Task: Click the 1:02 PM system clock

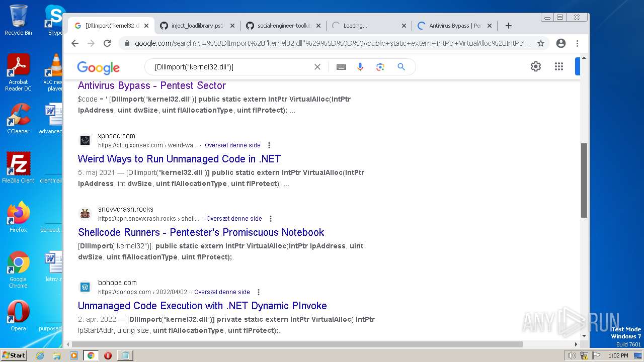Action: point(618,355)
